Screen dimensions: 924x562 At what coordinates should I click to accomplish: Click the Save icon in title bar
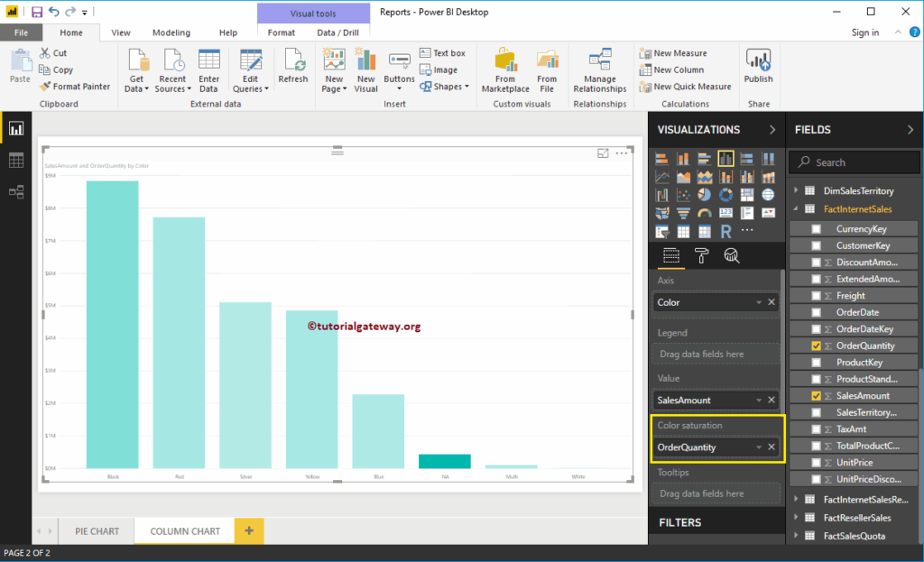[x=36, y=12]
